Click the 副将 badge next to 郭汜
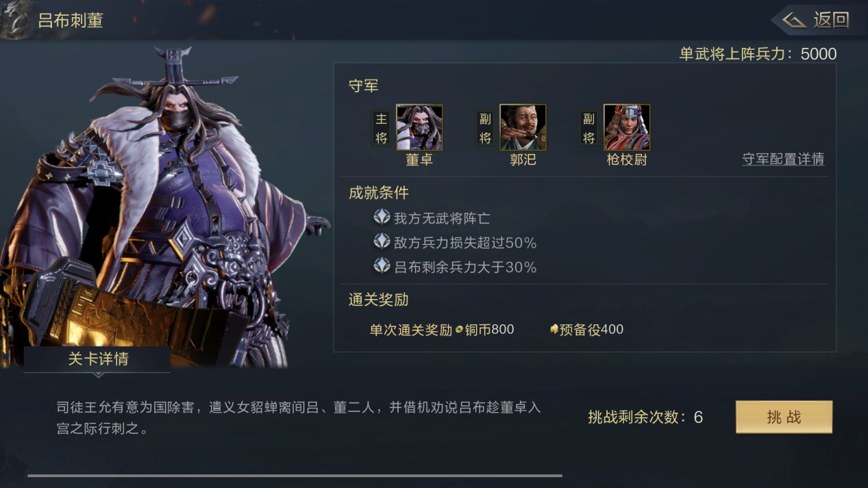Viewport: 868px width, 488px height. pyautogui.click(x=485, y=127)
